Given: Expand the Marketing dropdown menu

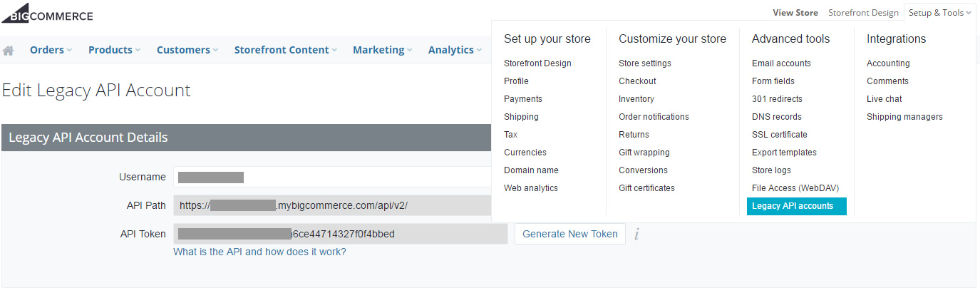Looking at the screenshot, I should tap(383, 50).
